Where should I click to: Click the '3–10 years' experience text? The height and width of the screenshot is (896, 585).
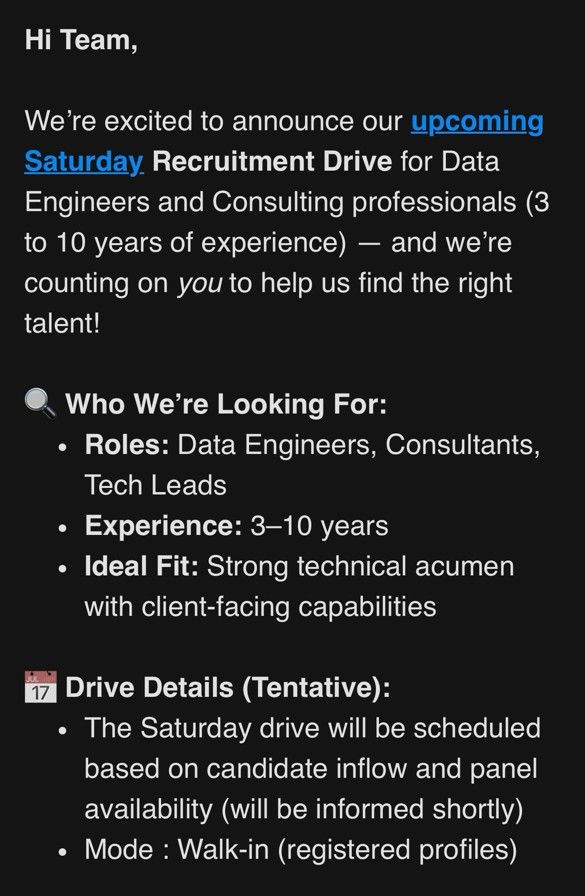(319, 526)
